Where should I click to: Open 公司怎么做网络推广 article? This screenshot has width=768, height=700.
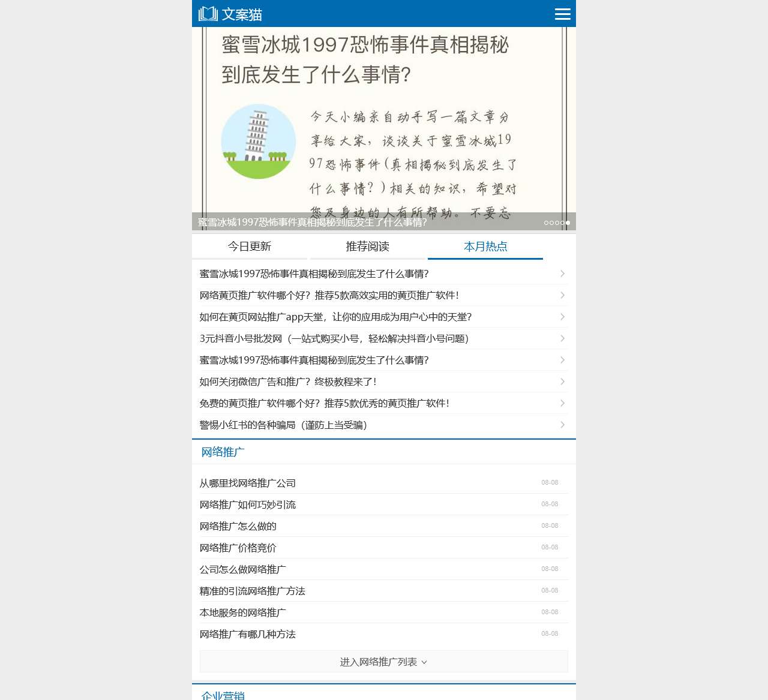(x=242, y=569)
